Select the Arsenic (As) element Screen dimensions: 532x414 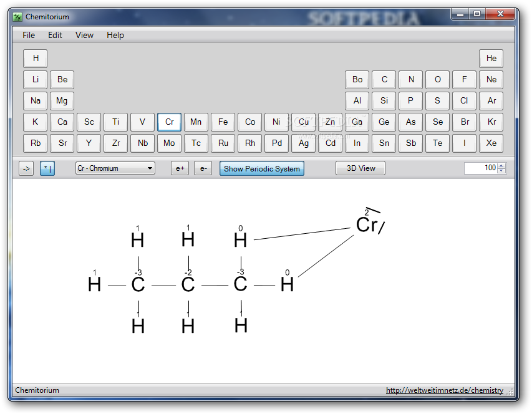coord(410,122)
